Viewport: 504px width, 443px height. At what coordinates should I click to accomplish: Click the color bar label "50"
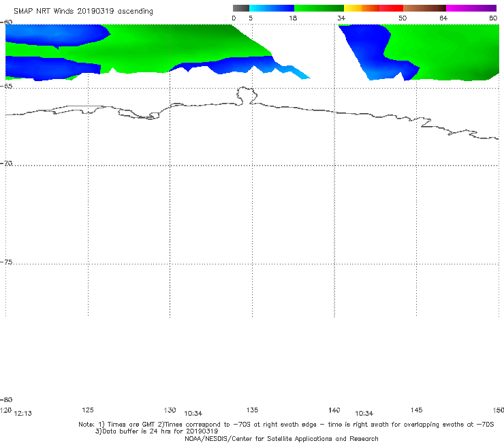[x=403, y=18]
